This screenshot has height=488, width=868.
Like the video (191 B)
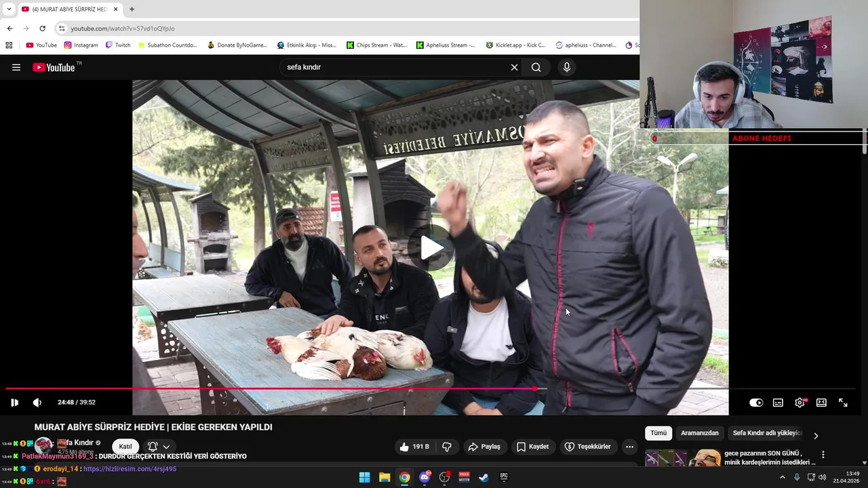pos(414,447)
